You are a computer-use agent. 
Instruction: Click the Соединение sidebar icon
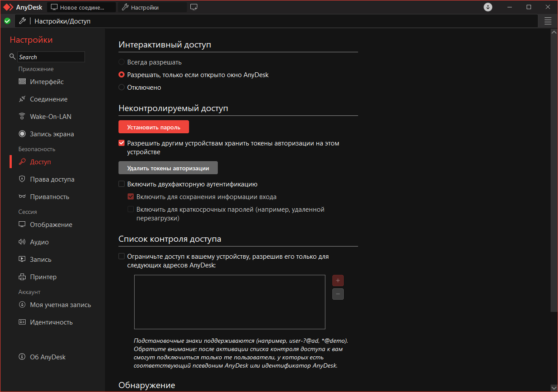tap(22, 99)
